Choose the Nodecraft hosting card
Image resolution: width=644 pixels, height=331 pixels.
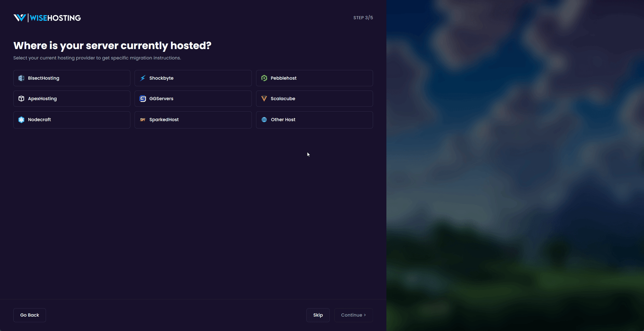pyautogui.click(x=71, y=120)
